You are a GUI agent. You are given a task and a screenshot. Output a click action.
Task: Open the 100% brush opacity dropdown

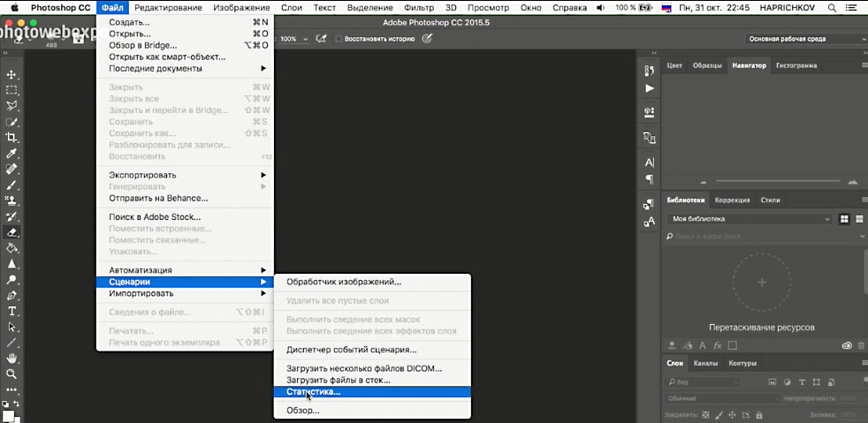305,39
